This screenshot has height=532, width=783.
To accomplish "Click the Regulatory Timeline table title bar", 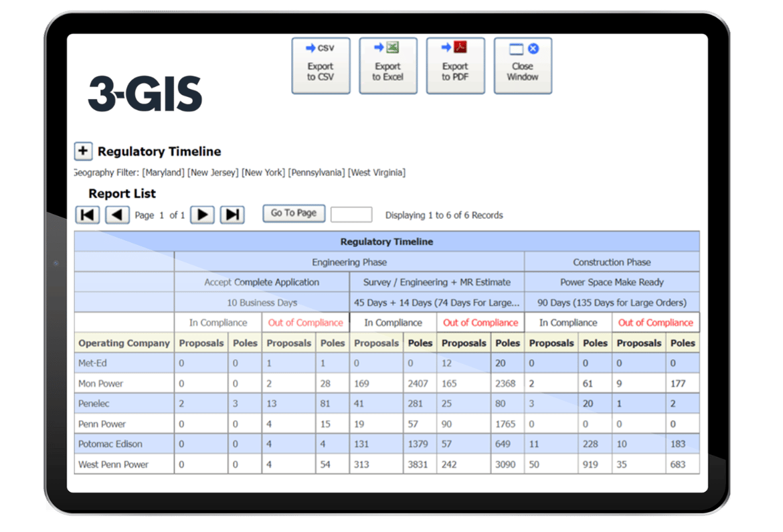I will point(387,242).
